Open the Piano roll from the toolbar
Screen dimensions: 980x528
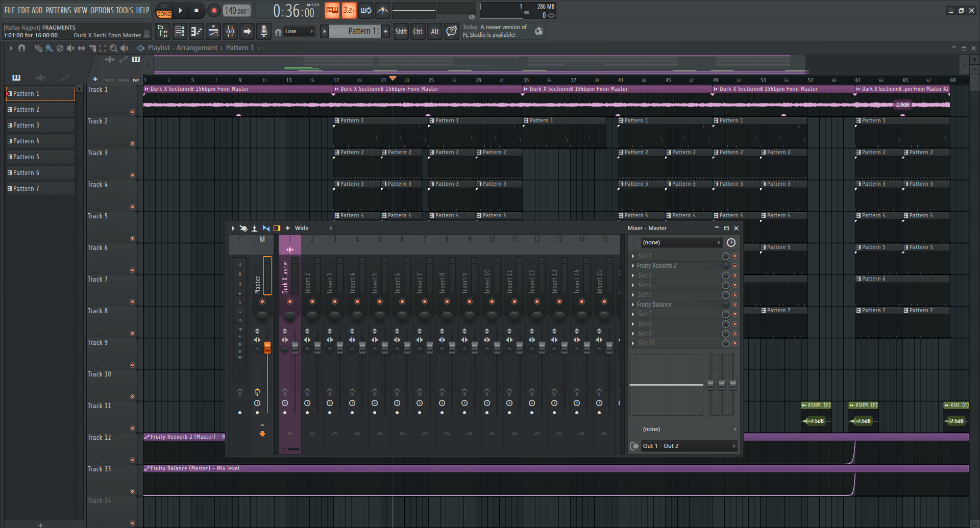tap(197, 32)
